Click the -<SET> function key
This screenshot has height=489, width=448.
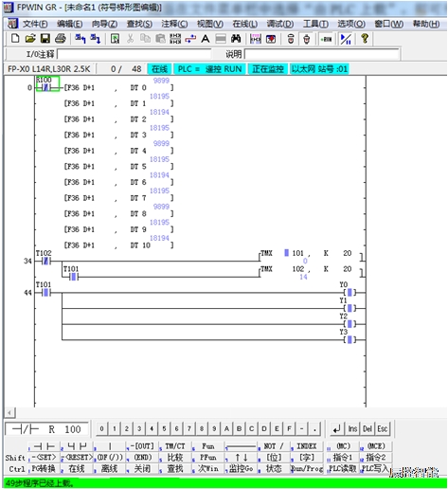click(44, 457)
